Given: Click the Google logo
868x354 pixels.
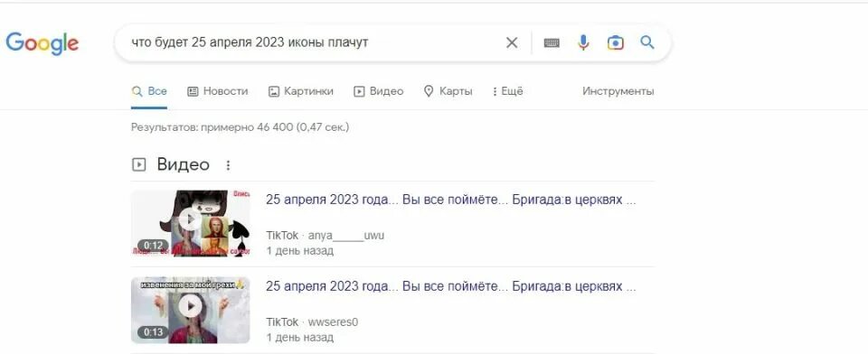Looking at the screenshot, I should pos(42,43).
